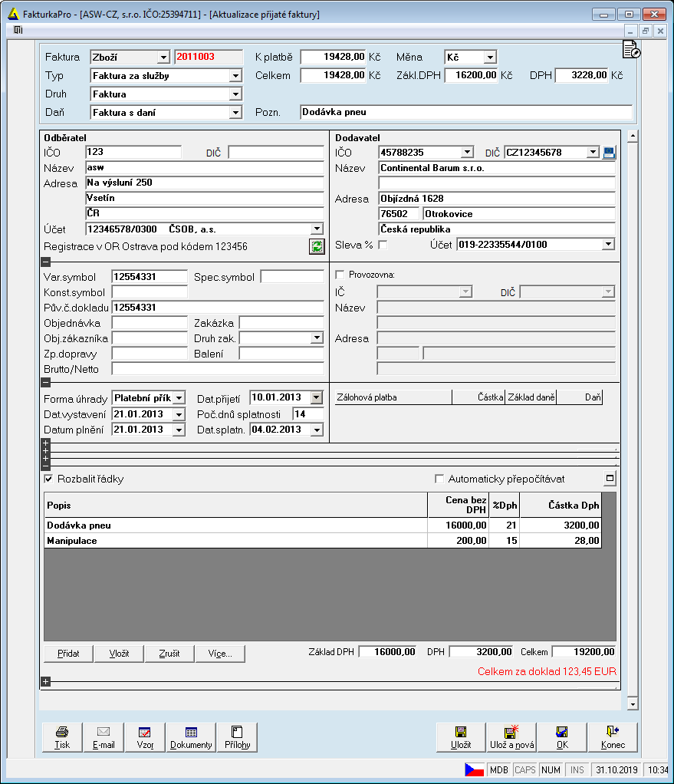Click the Zrušit button
This screenshot has height=784, width=674.
tap(169, 654)
